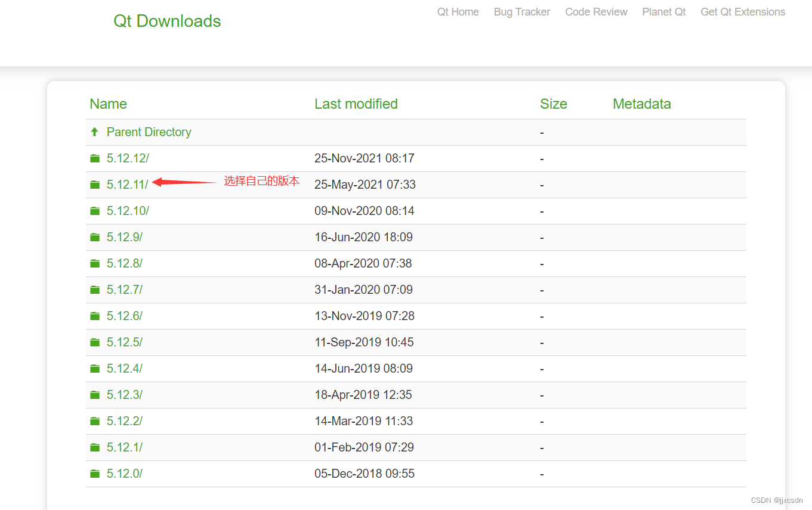
Task: Click the timestamp 11-Sep-2019 10:45
Action: click(365, 342)
